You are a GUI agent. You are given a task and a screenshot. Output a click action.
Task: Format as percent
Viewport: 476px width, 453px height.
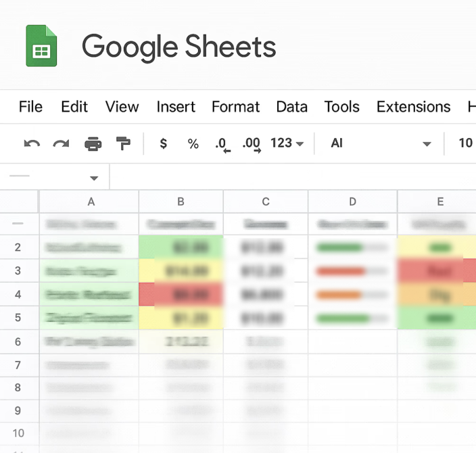(x=193, y=143)
